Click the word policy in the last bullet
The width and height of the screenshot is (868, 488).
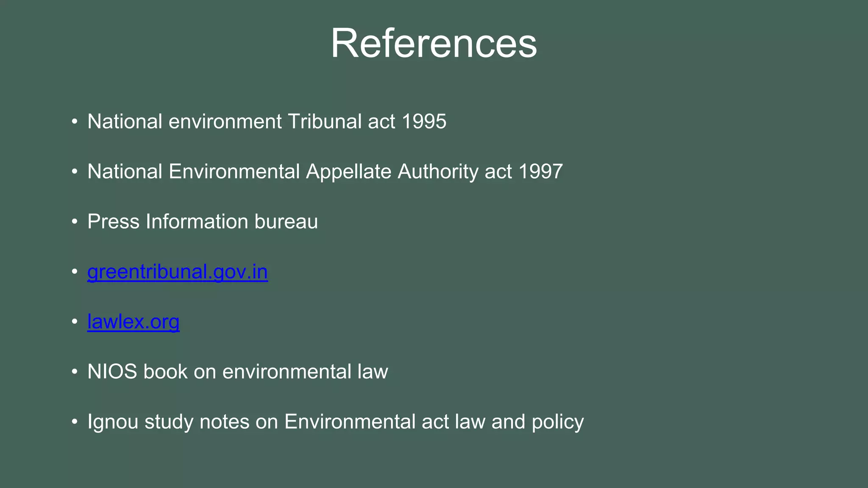pyautogui.click(x=558, y=422)
